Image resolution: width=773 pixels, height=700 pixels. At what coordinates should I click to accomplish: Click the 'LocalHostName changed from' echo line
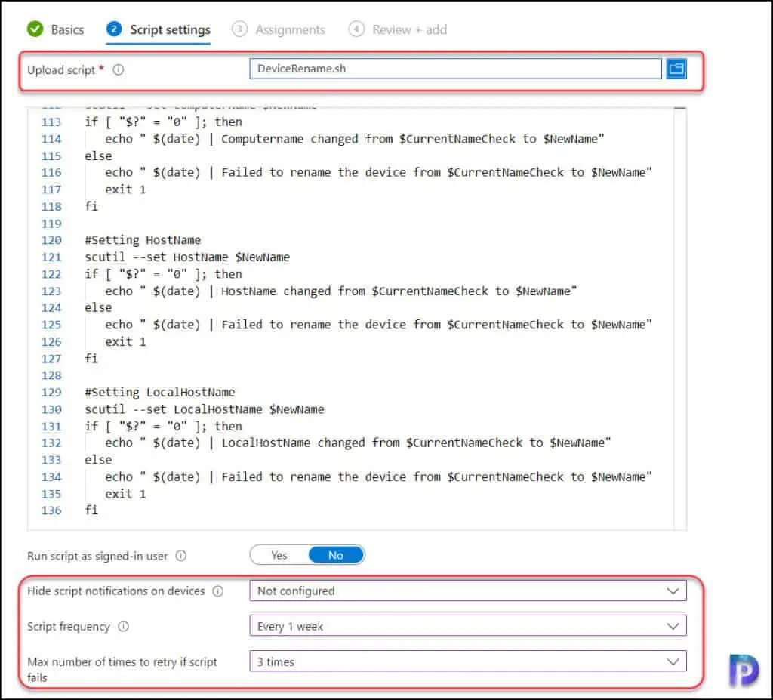click(358, 443)
